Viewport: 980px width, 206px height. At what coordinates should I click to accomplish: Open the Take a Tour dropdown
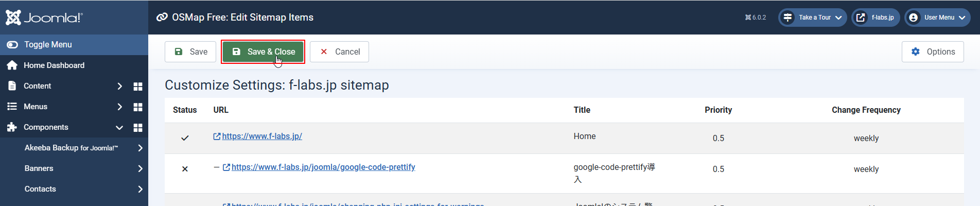point(813,18)
